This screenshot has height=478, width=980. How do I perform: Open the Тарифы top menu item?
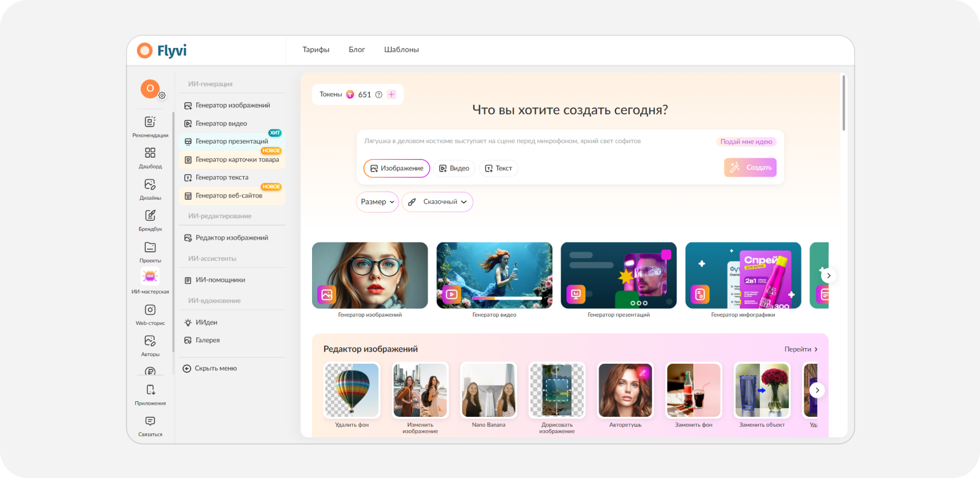point(316,50)
